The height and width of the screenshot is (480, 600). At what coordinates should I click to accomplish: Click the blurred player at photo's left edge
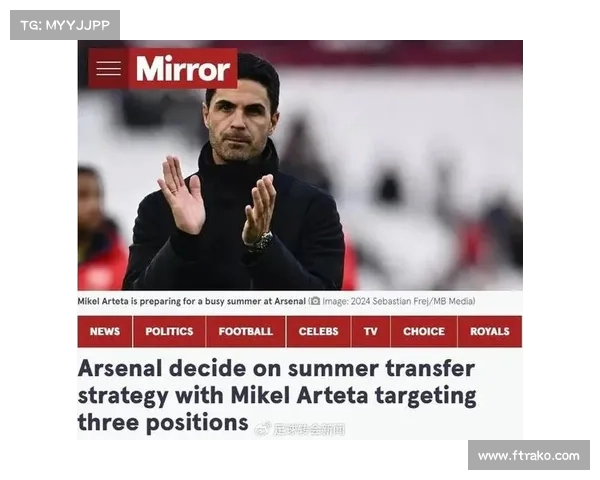tap(100, 228)
